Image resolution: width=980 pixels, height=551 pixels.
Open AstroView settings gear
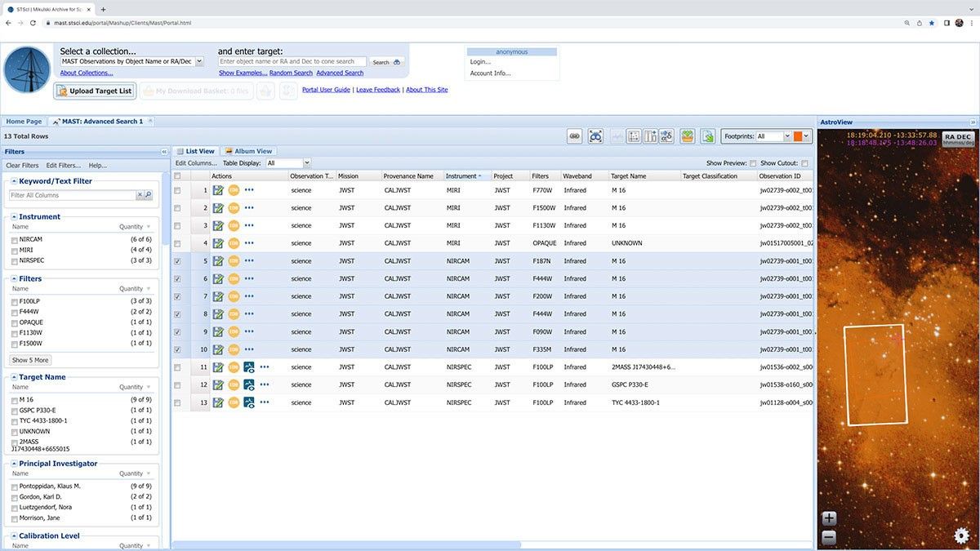(962, 535)
